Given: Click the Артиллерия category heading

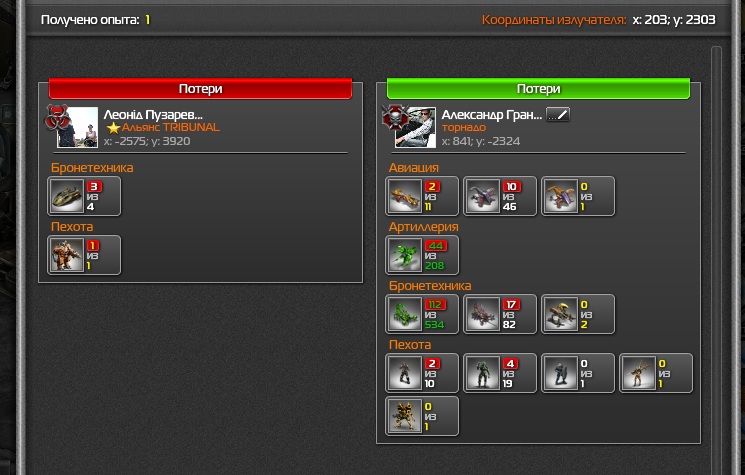Looking at the screenshot, I should pyautogui.click(x=423, y=227).
